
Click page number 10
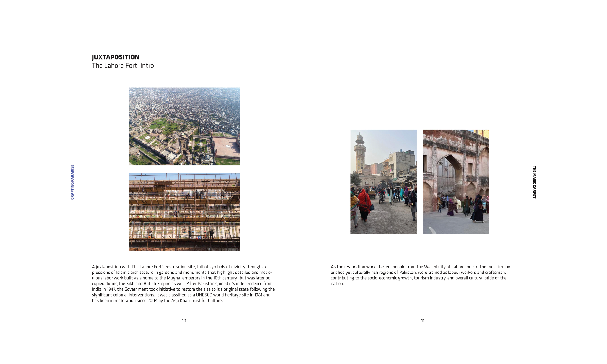[x=184, y=321]
